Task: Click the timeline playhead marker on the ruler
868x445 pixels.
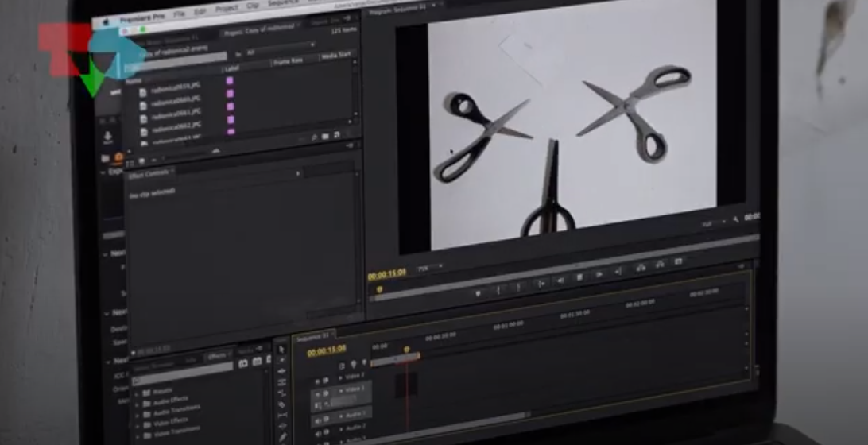Action: [407, 349]
